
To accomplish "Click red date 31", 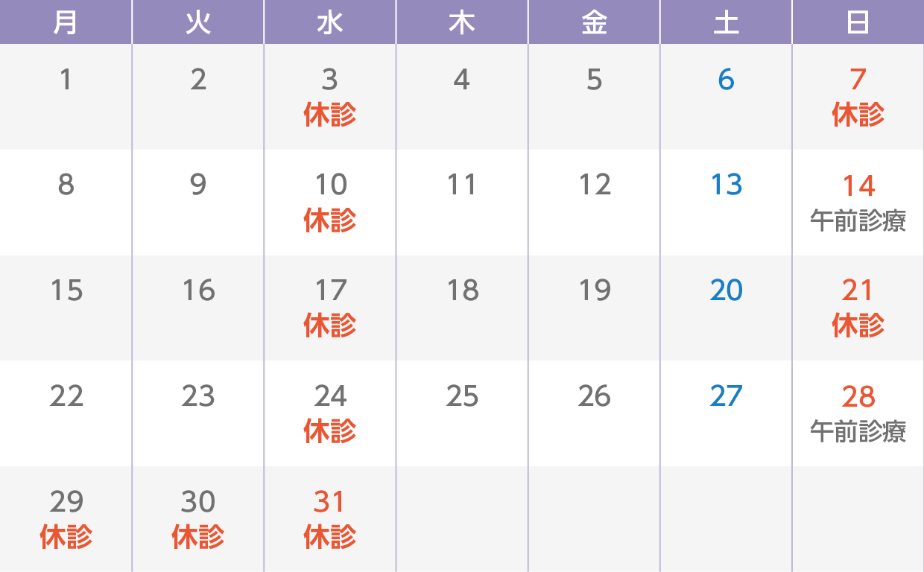I will (330, 502).
